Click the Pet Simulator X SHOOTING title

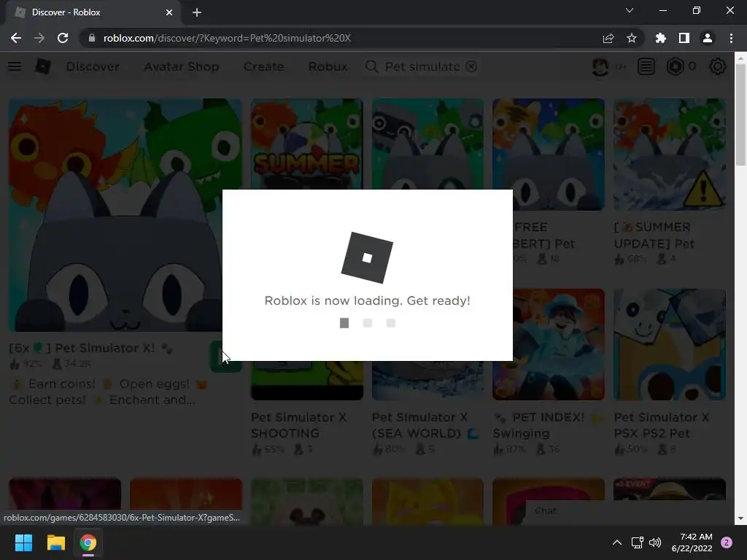click(298, 425)
